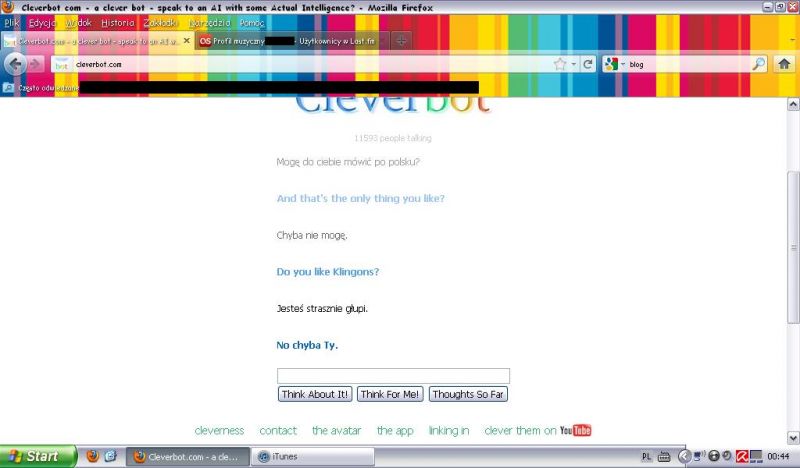Open the Pomoc menu
This screenshot has width=800, height=468.
pos(252,23)
